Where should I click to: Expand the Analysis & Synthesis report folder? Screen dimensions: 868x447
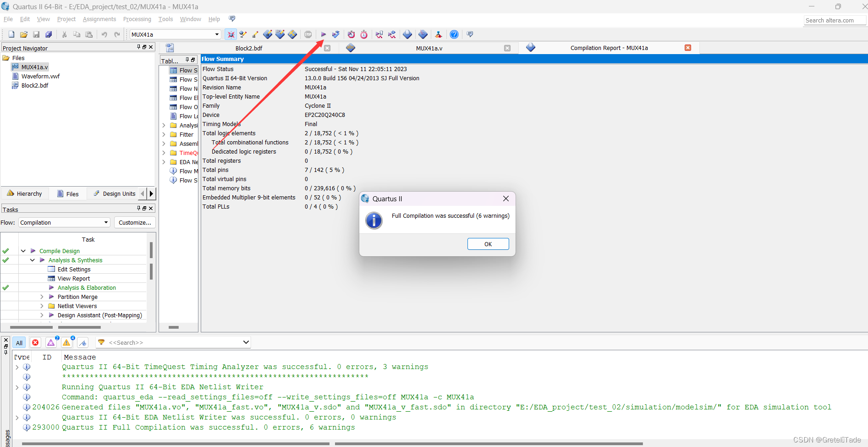tap(164, 125)
